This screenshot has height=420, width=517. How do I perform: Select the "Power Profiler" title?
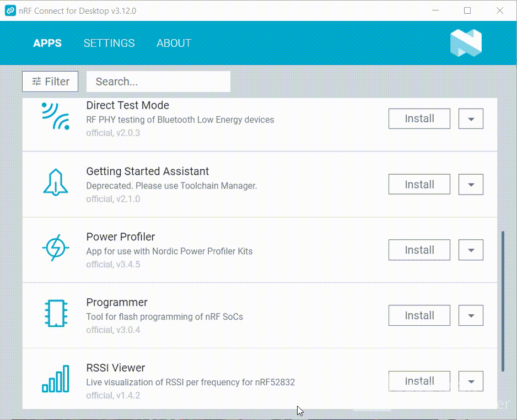tap(120, 236)
